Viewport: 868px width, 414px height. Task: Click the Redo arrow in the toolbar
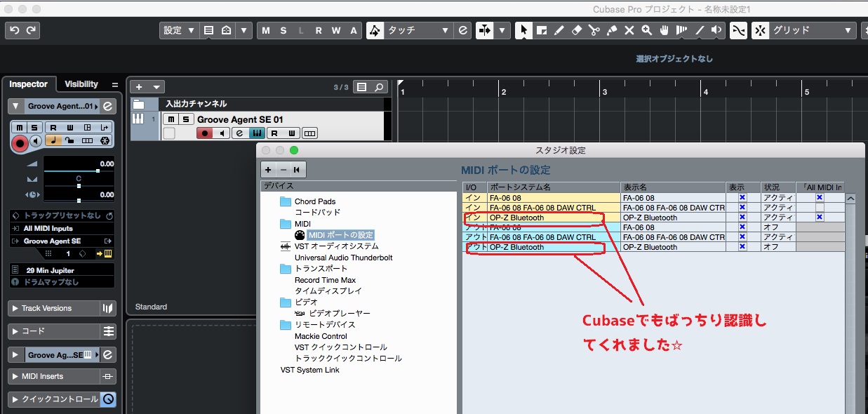click(x=31, y=30)
